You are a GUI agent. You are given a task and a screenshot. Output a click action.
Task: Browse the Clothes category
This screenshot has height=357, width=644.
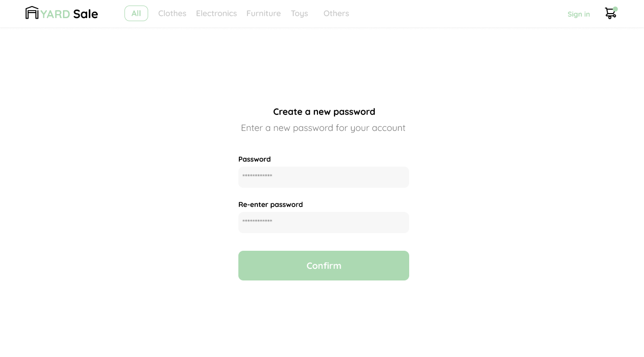coord(172,14)
